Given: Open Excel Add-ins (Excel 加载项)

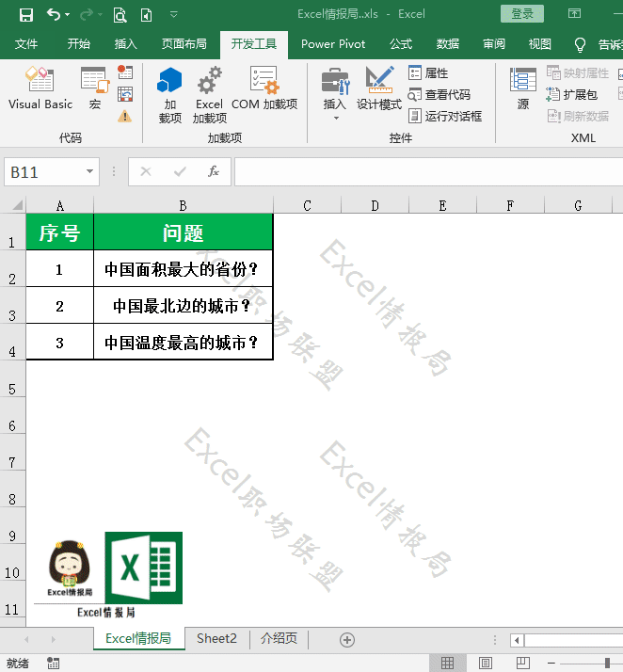Looking at the screenshot, I should 209,94.
